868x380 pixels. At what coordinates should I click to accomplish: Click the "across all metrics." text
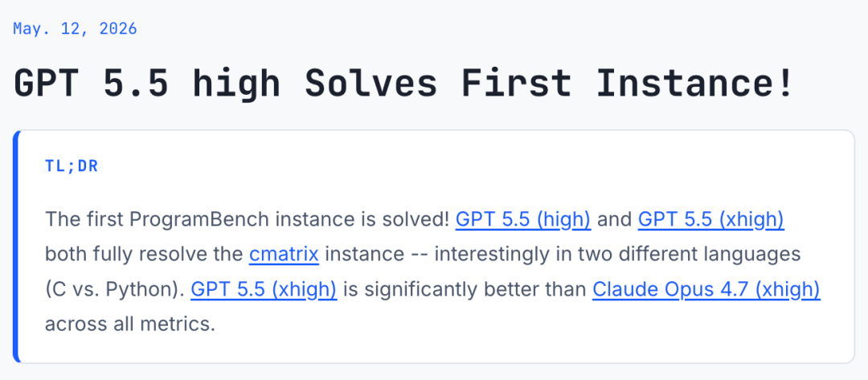coord(129,324)
